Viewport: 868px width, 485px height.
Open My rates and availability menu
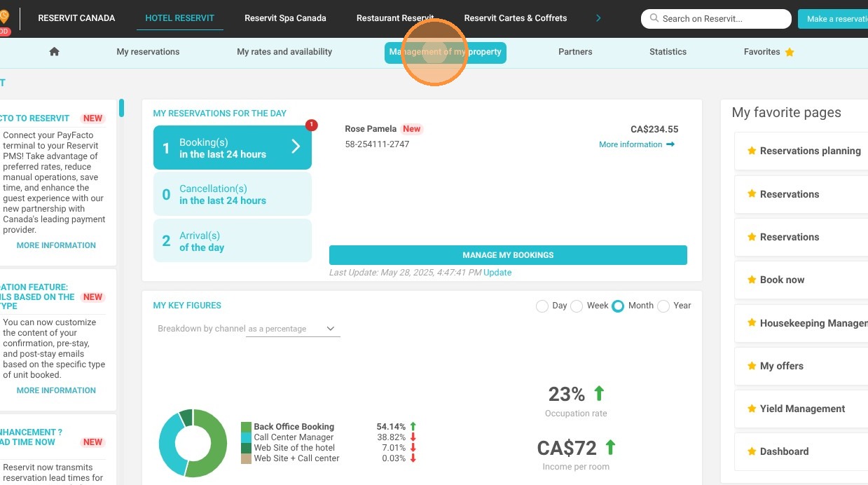coord(284,52)
